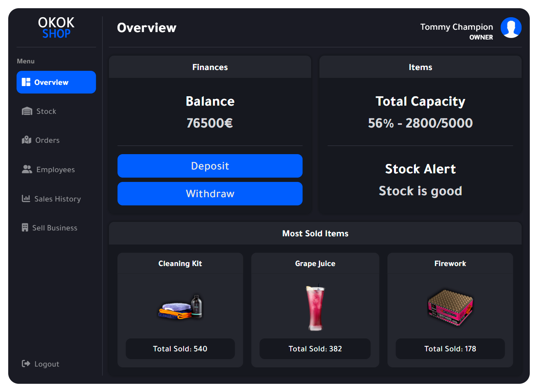Open the Orders section label
The image size is (538, 392).
[47, 140]
